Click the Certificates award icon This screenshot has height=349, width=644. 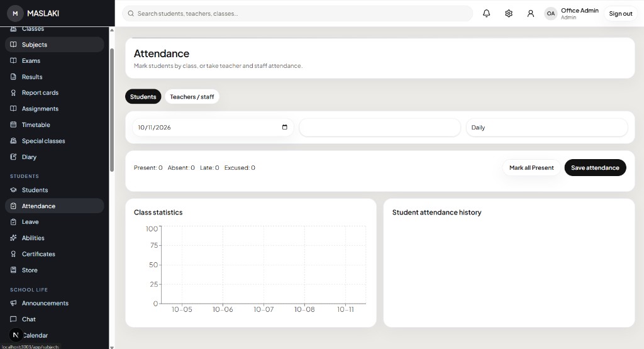click(14, 254)
